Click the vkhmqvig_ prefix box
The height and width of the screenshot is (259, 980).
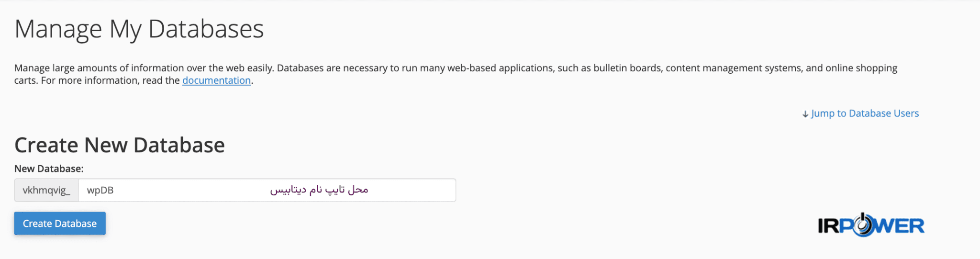coord(46,190)
